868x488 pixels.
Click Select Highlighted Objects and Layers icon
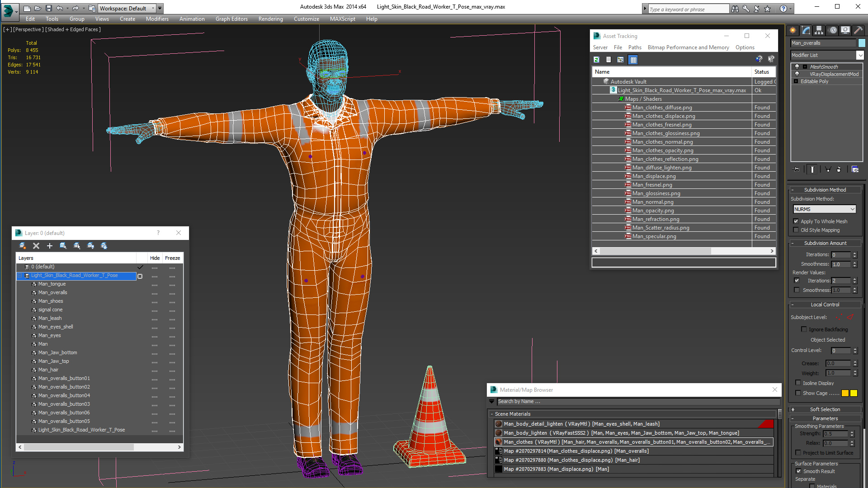(x=63, y=246)
